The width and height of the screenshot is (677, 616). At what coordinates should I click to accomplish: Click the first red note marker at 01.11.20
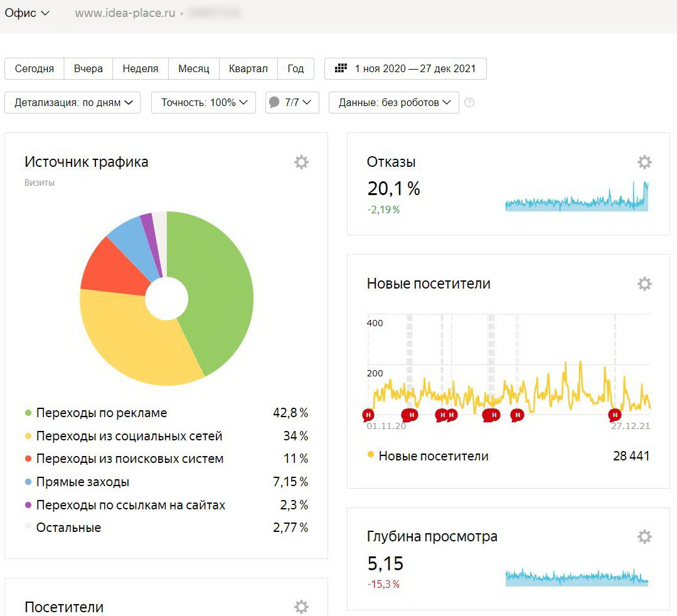[x=368, y=415]
